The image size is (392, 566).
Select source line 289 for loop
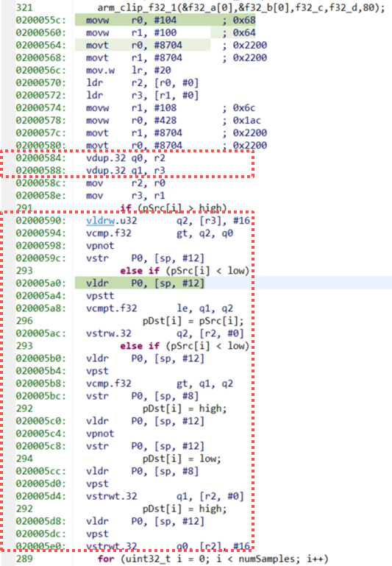click(x=213, y=559)
